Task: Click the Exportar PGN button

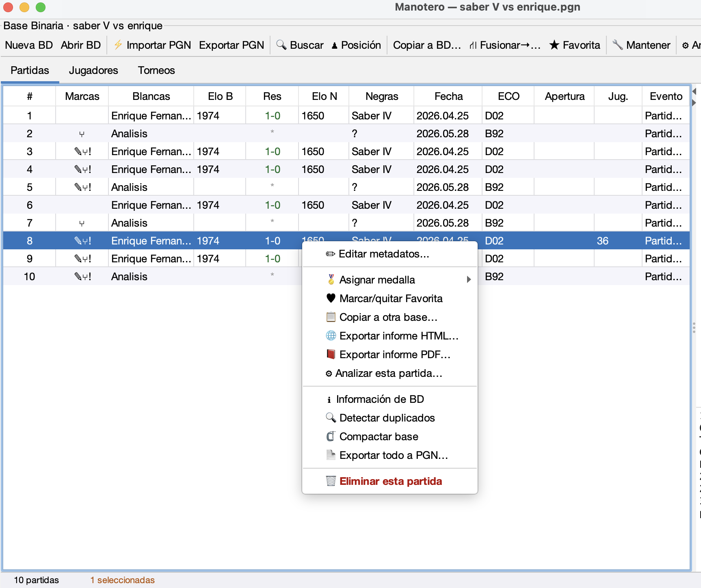Action: click(x=232, y=45)
